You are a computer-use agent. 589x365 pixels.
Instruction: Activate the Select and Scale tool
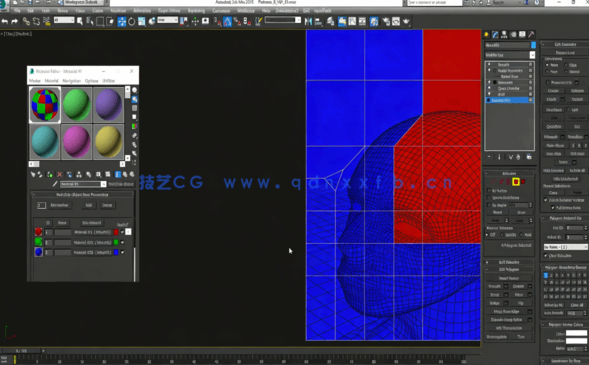[x=142, y=21]
